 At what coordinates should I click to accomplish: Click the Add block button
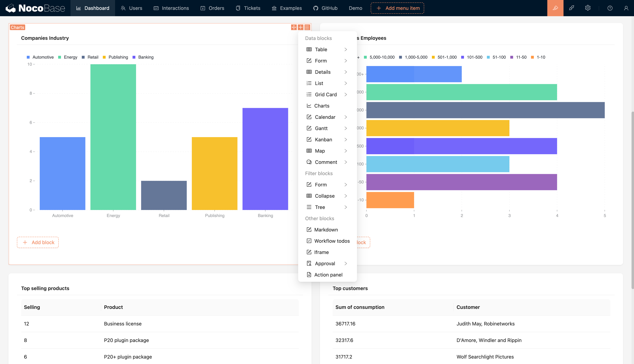38,242
